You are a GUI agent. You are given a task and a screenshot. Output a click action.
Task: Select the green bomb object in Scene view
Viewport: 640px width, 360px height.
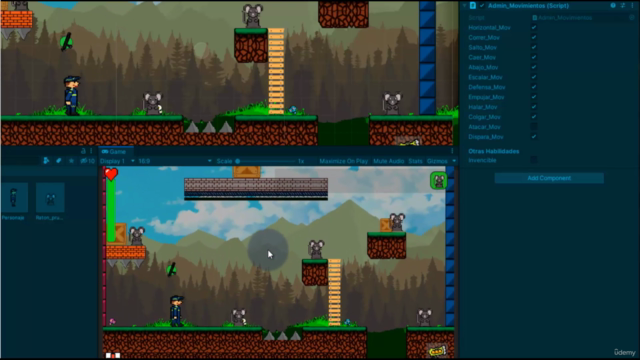click(x=66, y=42)
